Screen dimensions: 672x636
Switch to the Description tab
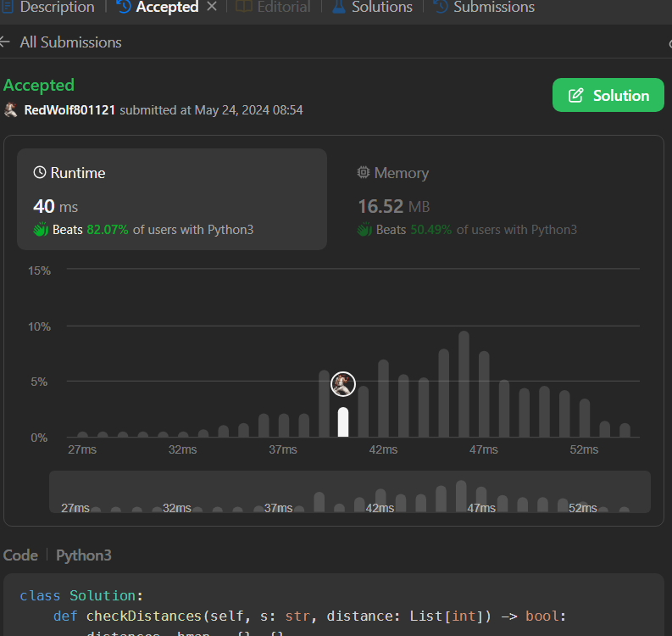pyautogui.click(x=56, y=8)
